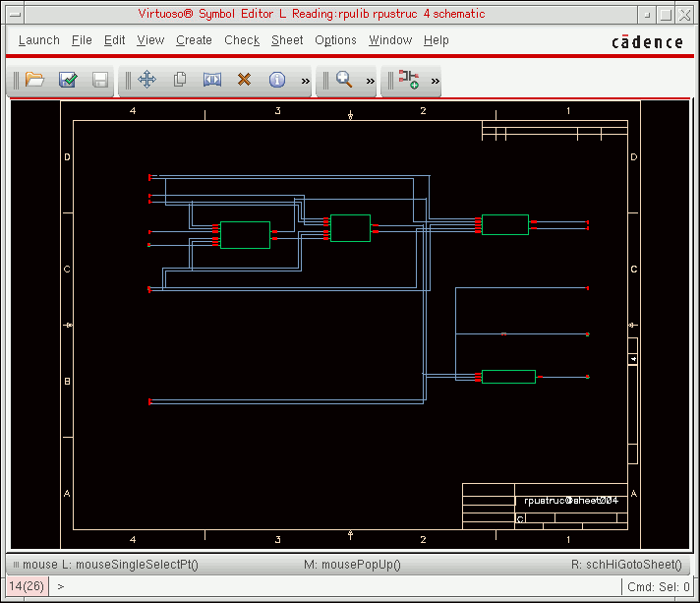Click the Save floppy disk icon
Screen dimensions: 700x603
(x=100, y=80)
